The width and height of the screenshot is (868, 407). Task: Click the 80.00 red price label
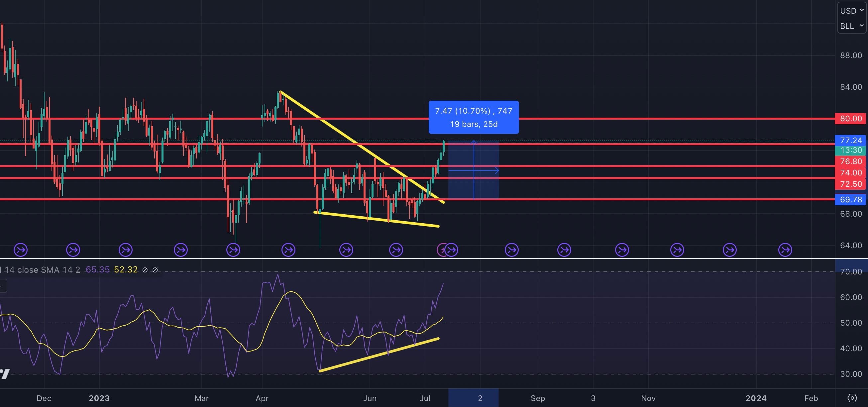(850, 119)
